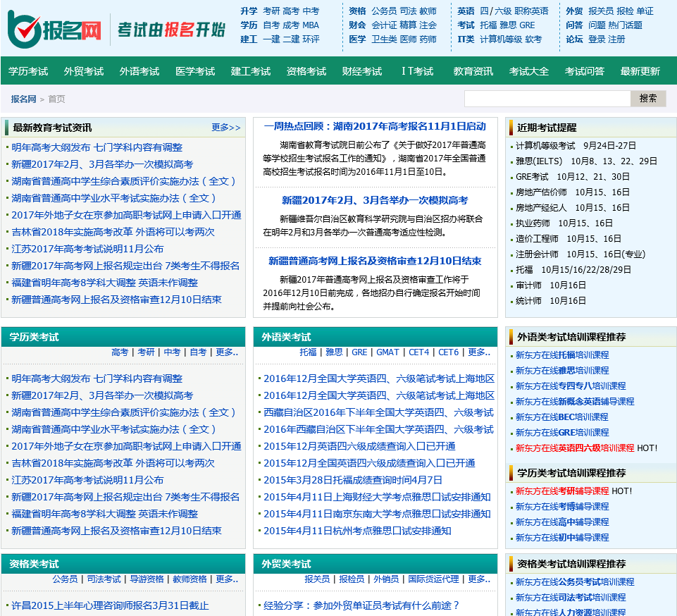
Task: Open 报关员 link in header
Action: coord(601,11)
